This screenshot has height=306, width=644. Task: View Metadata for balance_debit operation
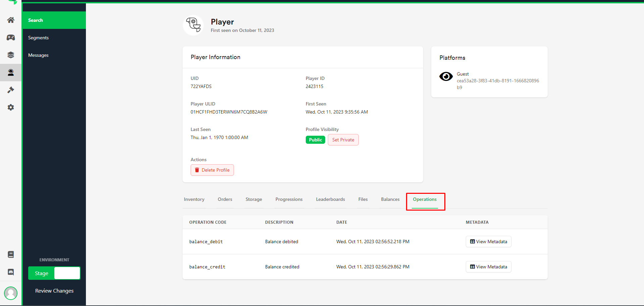488,242
